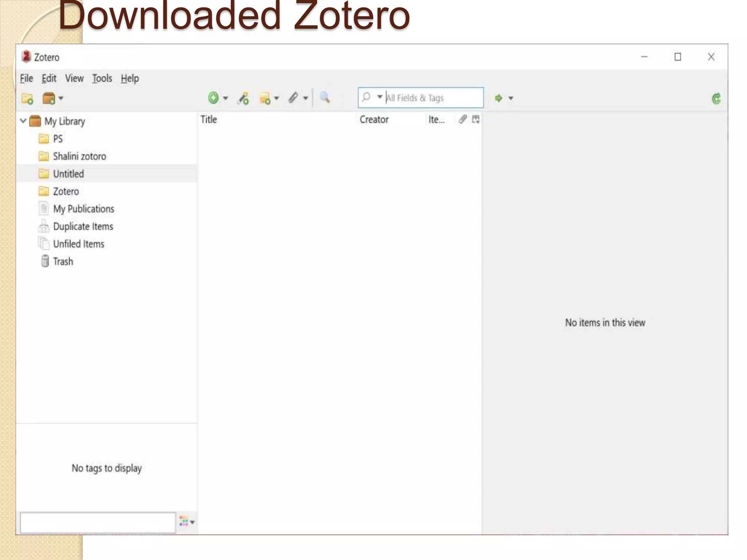Select the Untitled collection

click(x=68, y=174)
